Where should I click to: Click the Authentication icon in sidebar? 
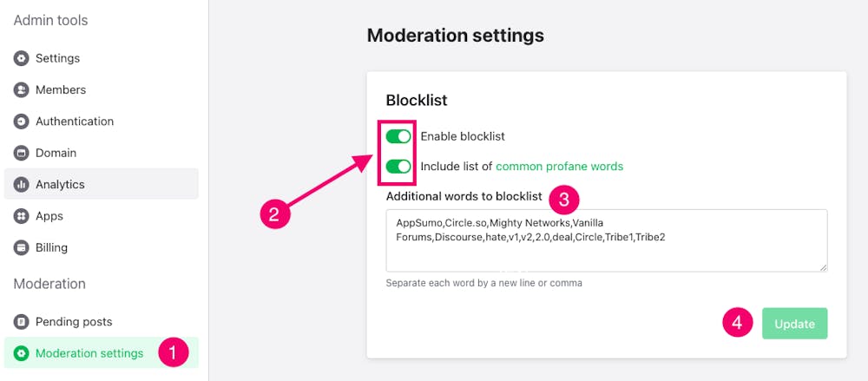[x=21, y=122]
